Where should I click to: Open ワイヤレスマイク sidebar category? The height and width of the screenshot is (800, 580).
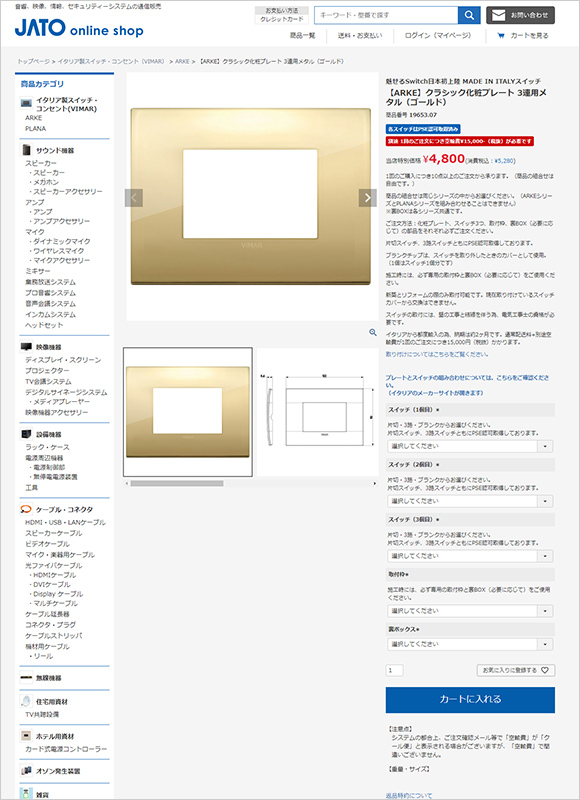coord(57,251)
